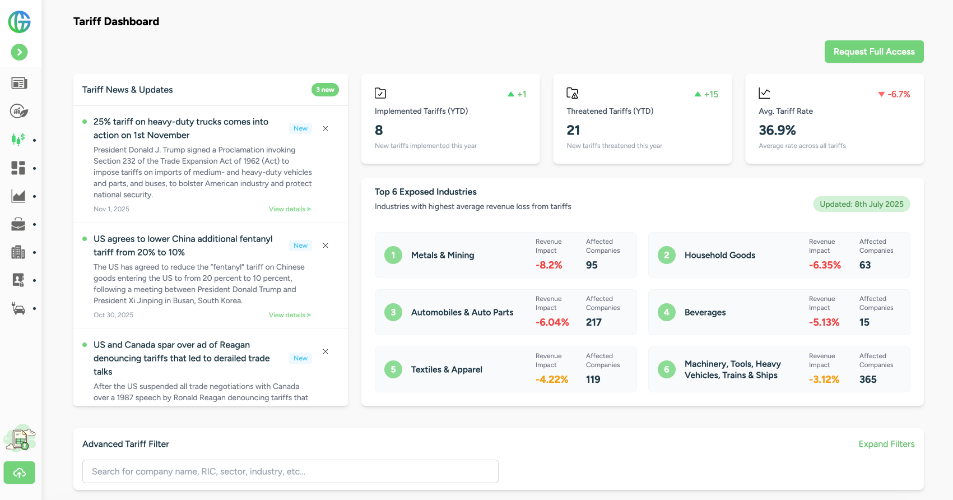Click the 3 new badge in Tariff News
The width and height of the screenshot is (953, 500).
(x=325, y=90)
